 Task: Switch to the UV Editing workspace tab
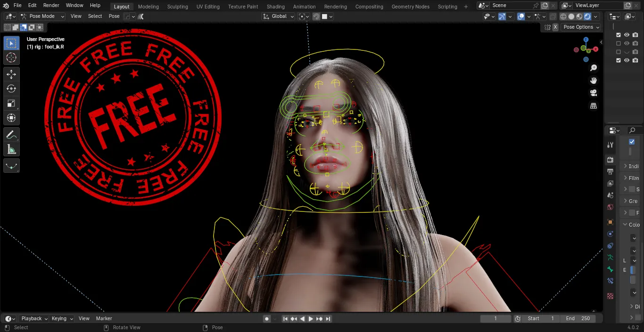click(x=208, y=7)
